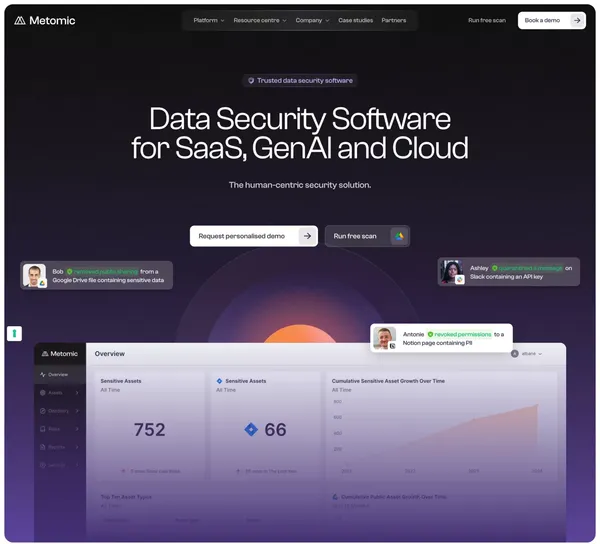Click the green up-arrow scroll button
This screenshot has height=544, width=600.
coord(15,334)
